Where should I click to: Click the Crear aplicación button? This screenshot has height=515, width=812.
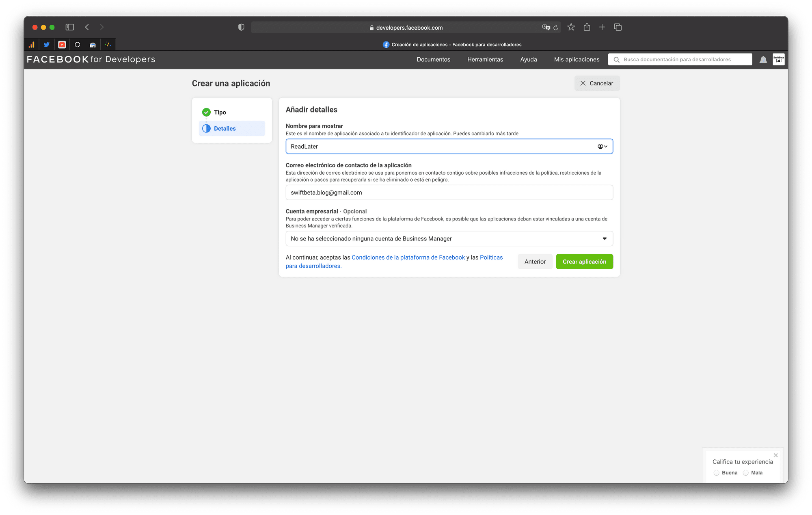(x=585, y=262)
